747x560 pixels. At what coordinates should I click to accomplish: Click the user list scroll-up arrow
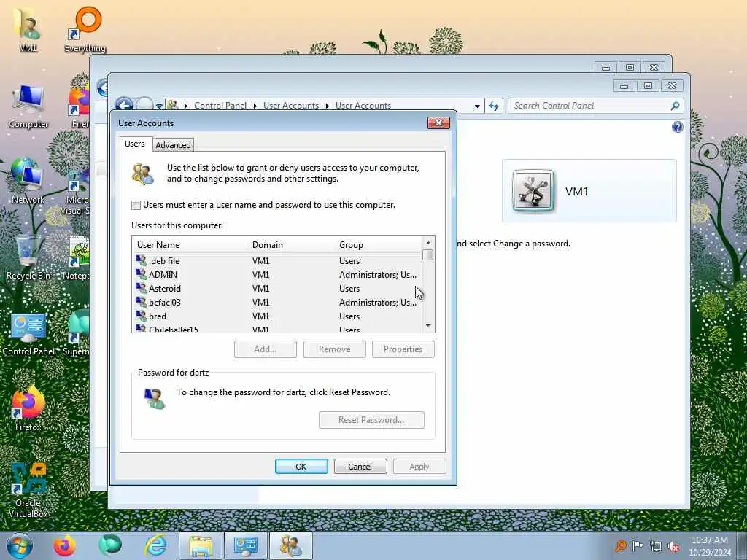(x=427, y=243)
